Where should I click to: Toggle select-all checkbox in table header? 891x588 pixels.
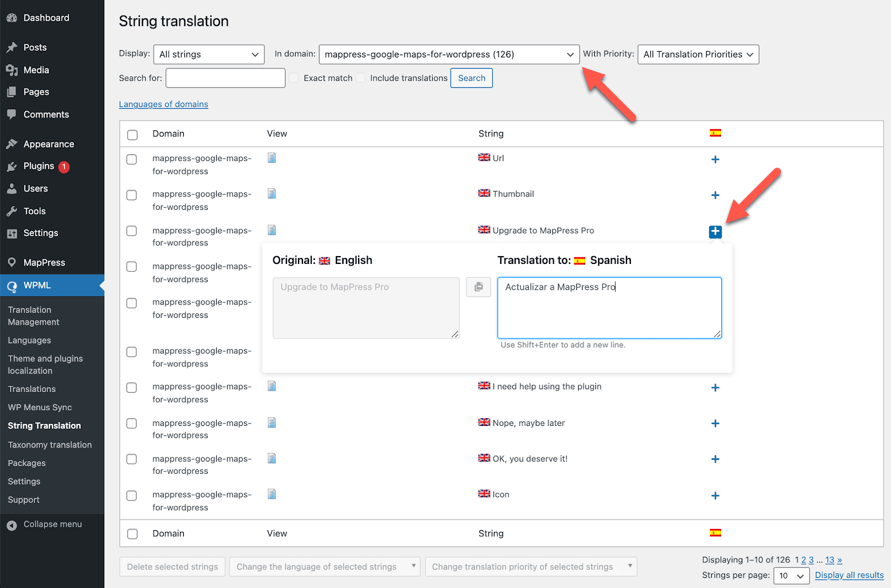tap(132, 135)
